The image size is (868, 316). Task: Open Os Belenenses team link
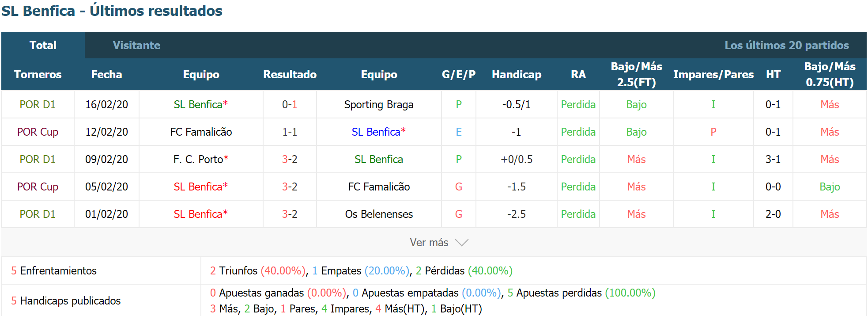tap(379, 214)
